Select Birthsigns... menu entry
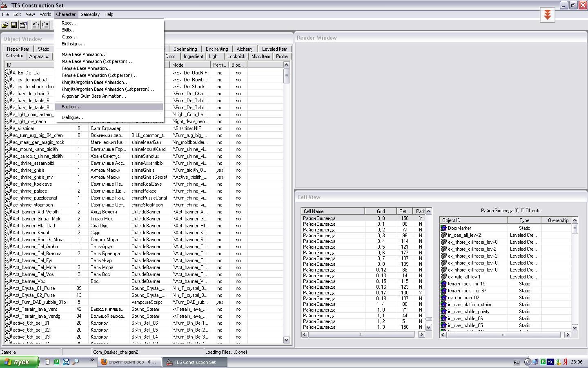Viewport: 588px width, 368px height. [109, 44]
